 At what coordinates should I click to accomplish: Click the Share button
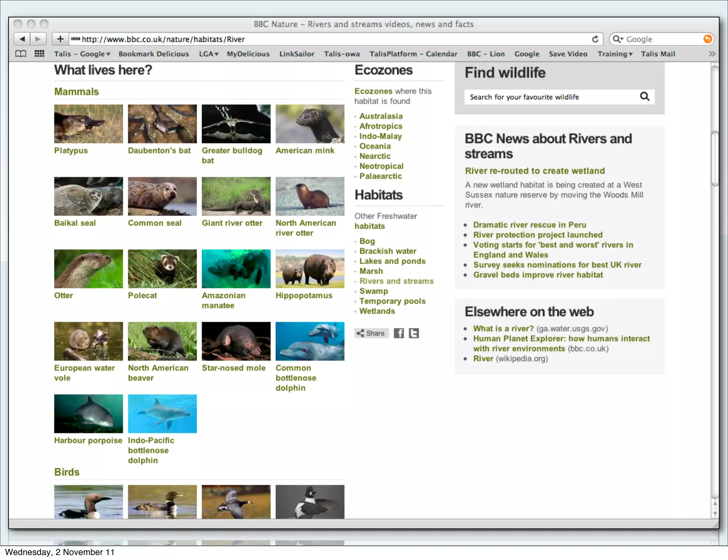point(371,333)
